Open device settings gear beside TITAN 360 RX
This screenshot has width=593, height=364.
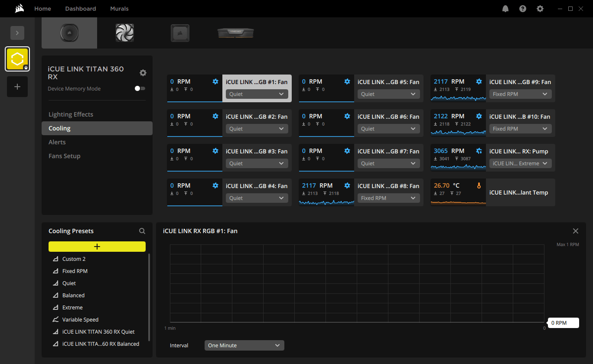pos(143,73)
